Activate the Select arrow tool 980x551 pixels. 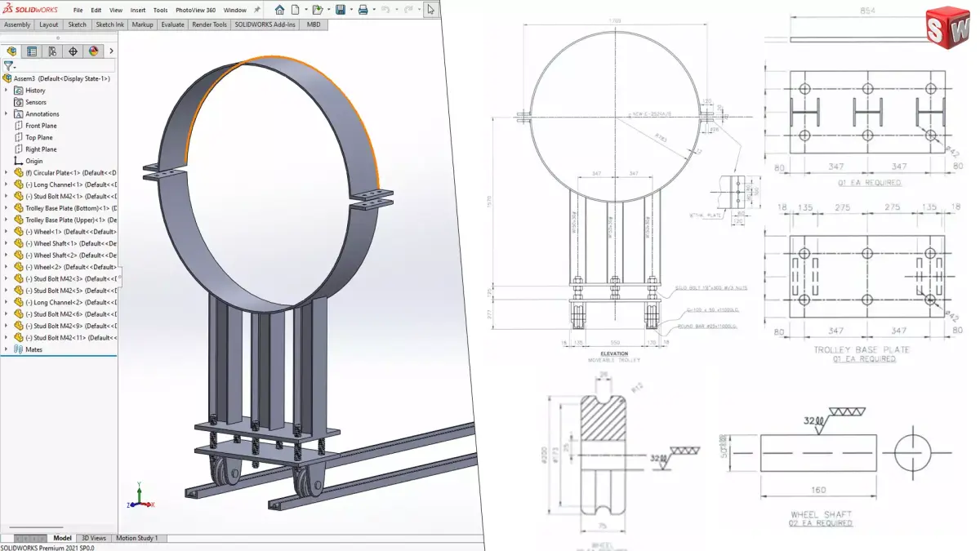(430, 9)
